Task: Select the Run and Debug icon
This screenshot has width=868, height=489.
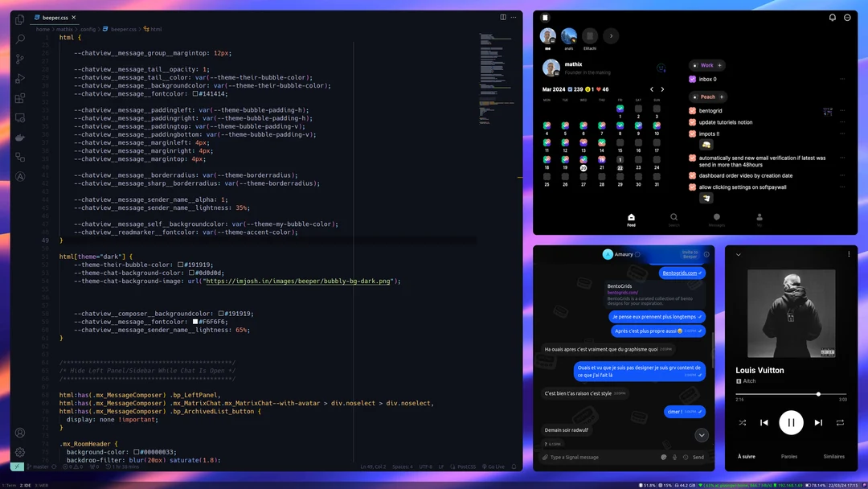Action: 19,78
